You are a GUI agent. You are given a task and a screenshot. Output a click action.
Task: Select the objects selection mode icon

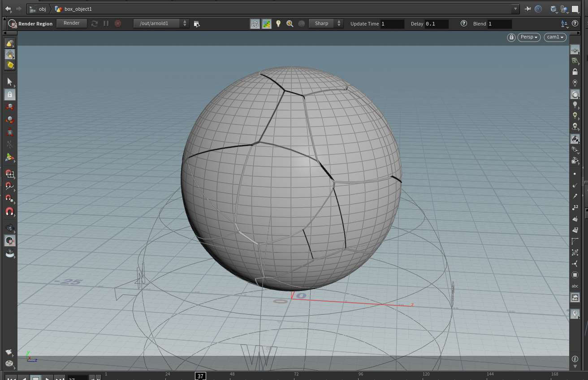(10, 43)
